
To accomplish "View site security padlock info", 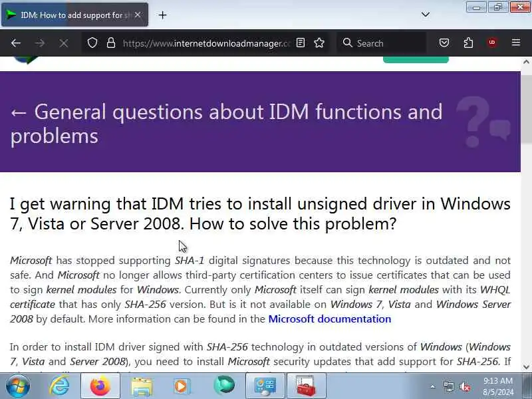I will [x=111, y=43].
